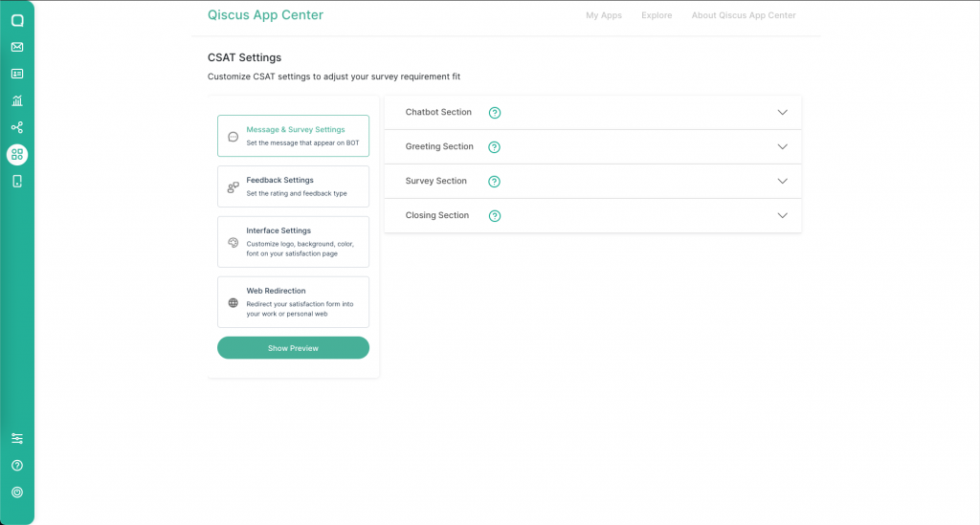Open the App Center grid sidebar icon
The image size is (980, 525).
point(17,154)
